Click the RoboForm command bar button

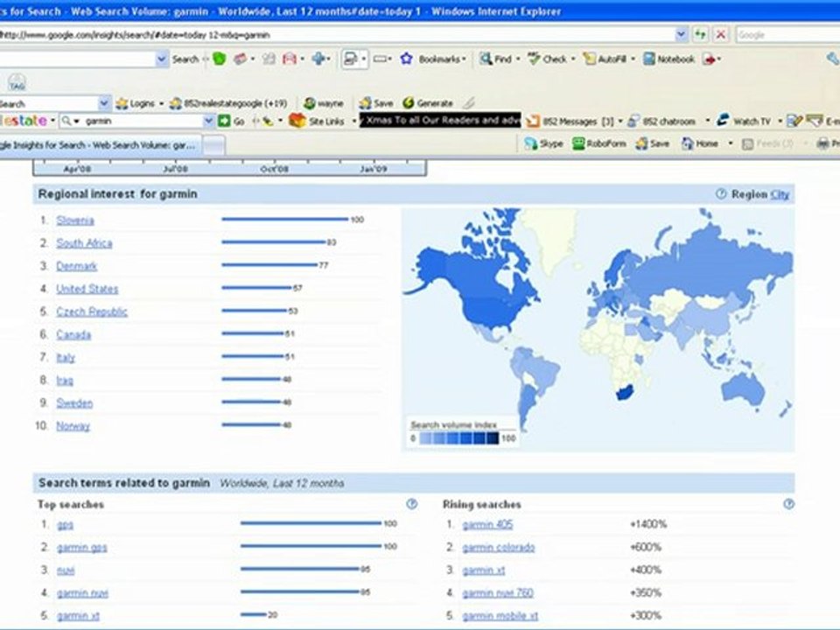(598, 143)
